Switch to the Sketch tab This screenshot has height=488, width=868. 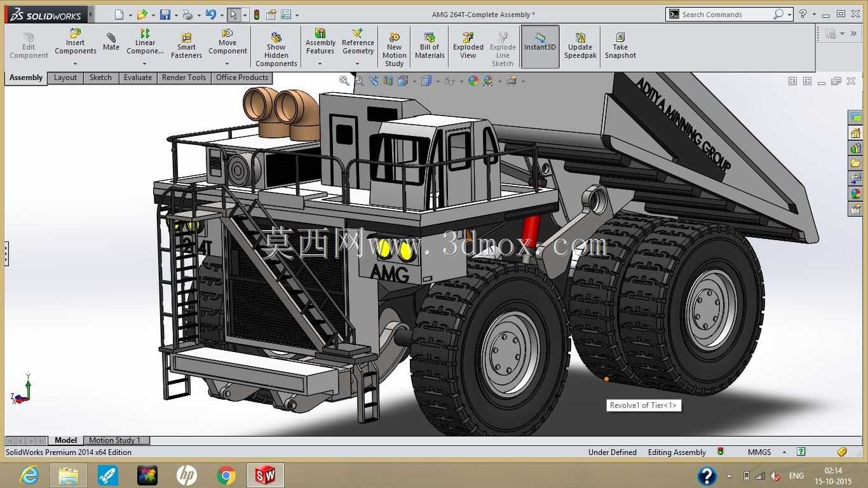[100, 78]
